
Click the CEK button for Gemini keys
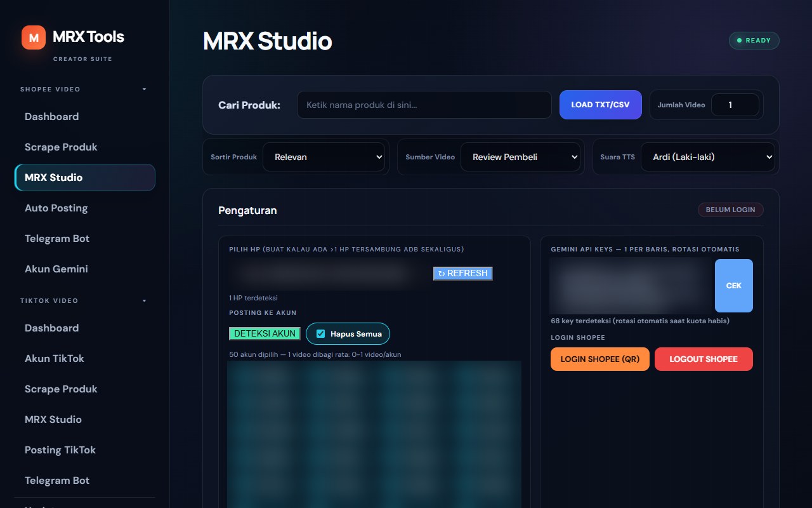(734, 286)
